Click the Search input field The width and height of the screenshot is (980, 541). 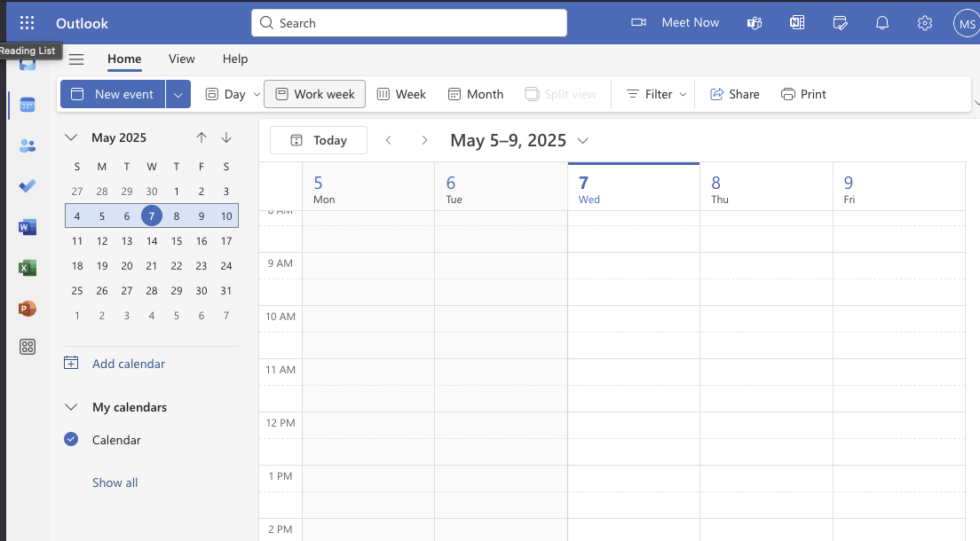pos(409,23)
